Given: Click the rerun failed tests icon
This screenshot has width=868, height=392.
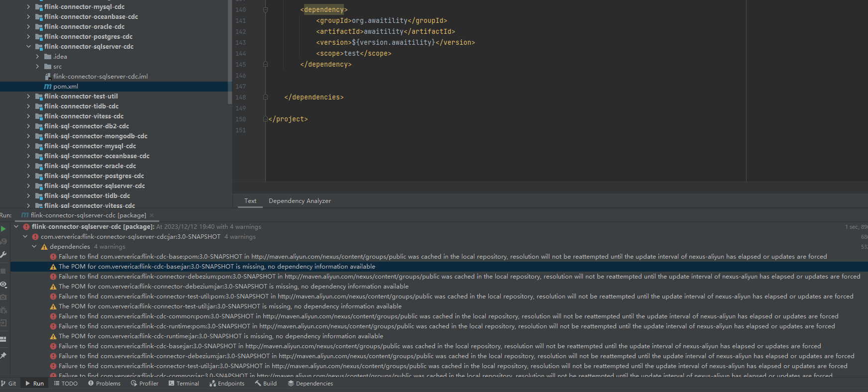Looking at the screenshot, I should click(3, 242).
